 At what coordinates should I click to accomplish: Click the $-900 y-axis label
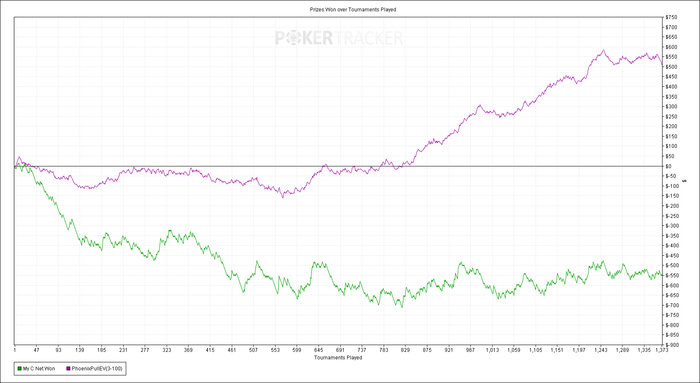tap(672, 345)
